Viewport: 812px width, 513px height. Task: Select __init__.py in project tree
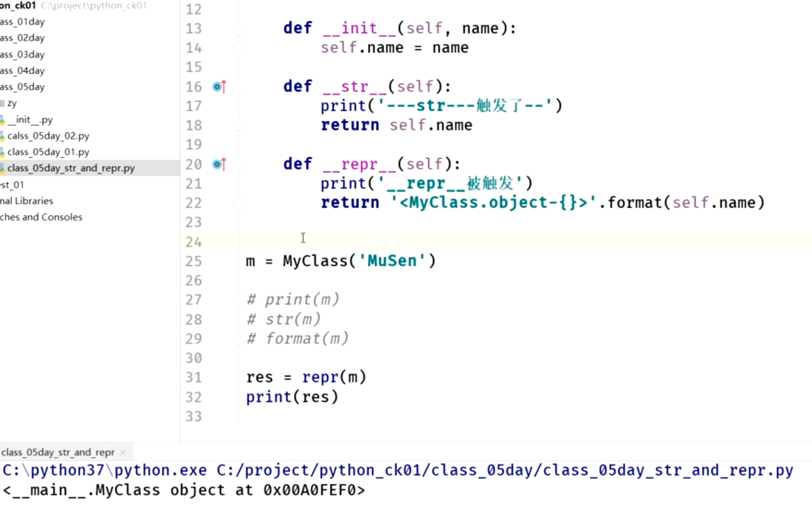coord(30,120)
